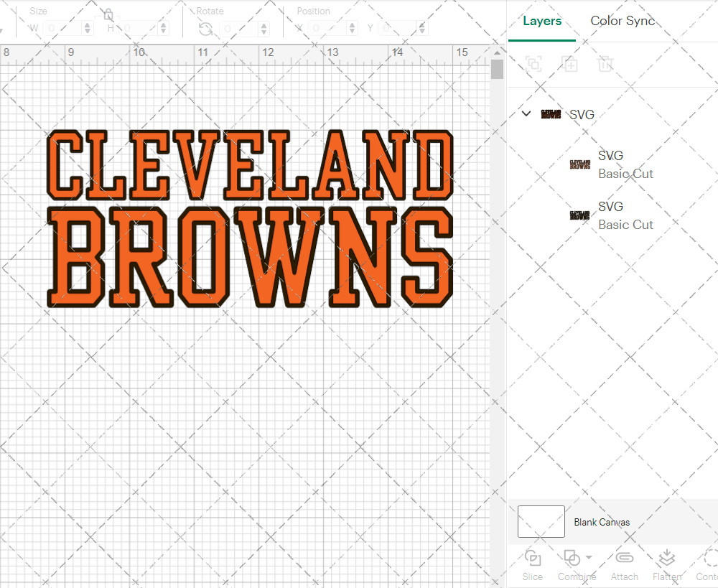718x588 pixels.
Task: Click the Rotate icon in the toolbar
Action: tap(205, 29)
